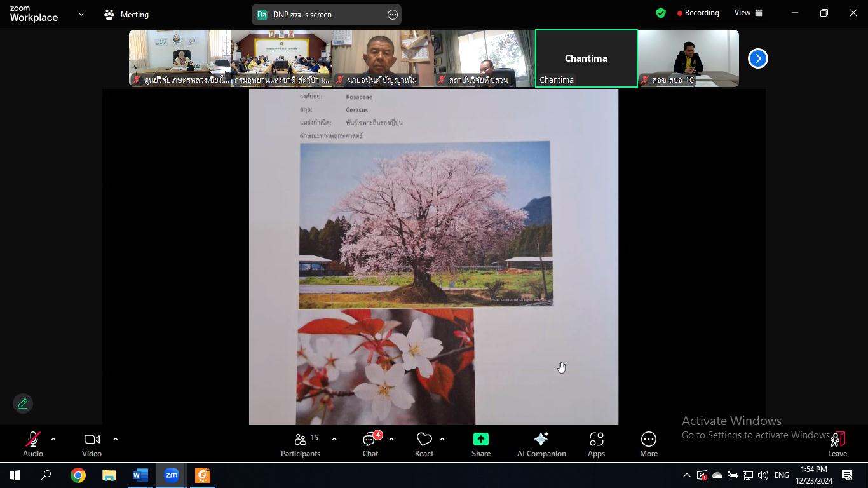Open Google Chrome from taskbar
The width and height of the screenshot is (868, 488).
coord(78,475)
